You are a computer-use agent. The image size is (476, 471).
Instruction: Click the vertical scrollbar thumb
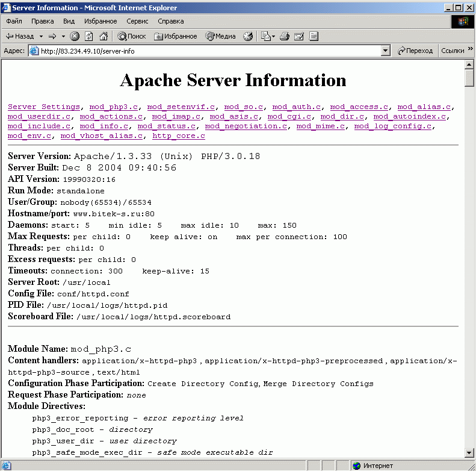pyautogui.click(x=469, y=78)
